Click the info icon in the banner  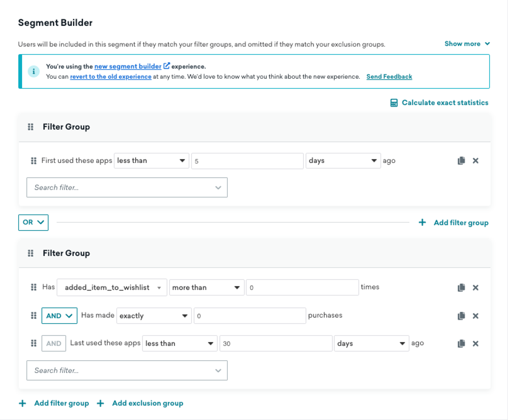tap(34, 71)
